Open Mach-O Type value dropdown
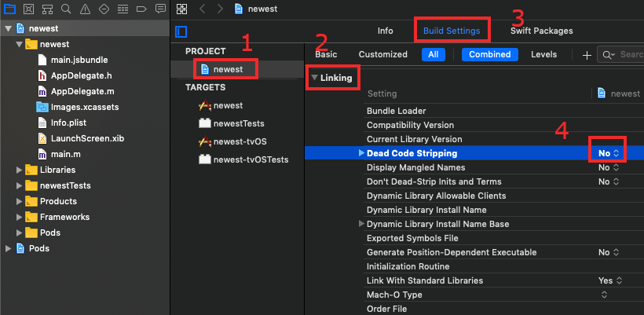 click(x=604, y=295)
